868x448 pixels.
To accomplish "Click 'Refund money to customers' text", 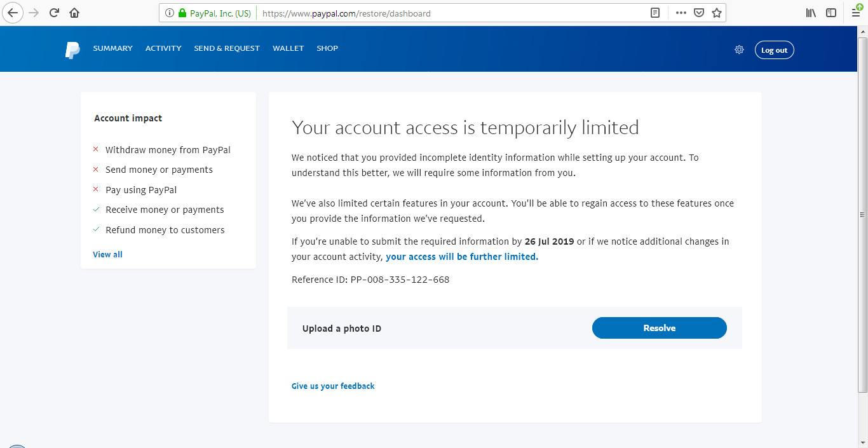I will click(165, 230).
